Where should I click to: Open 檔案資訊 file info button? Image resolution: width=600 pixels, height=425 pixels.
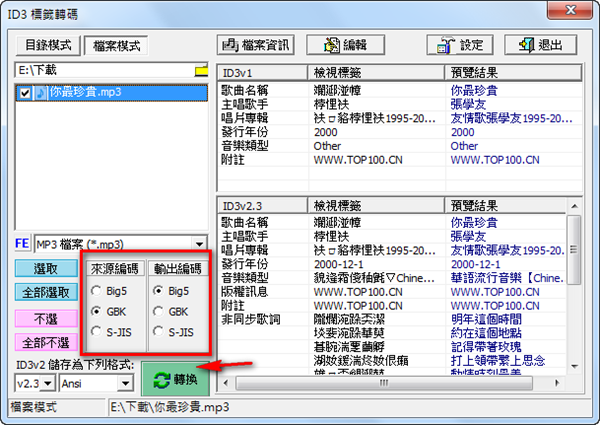258,45
